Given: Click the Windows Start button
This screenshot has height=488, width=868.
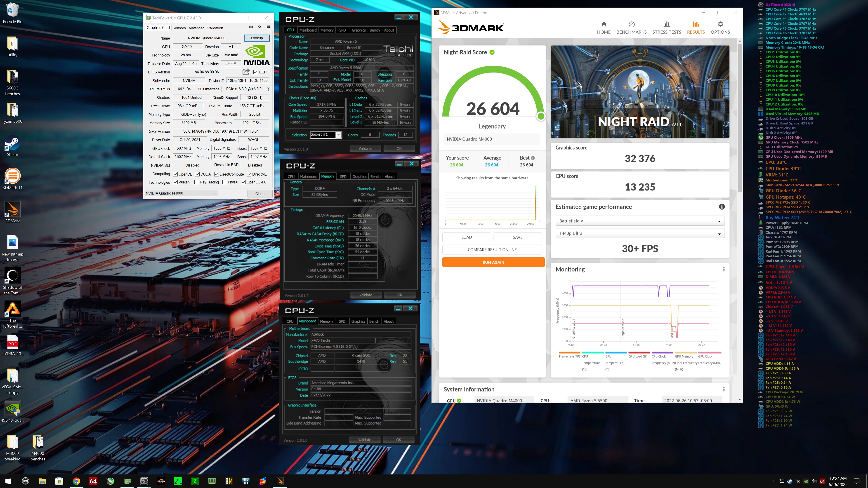Looking at the screenshot, I should click(8, 481).
